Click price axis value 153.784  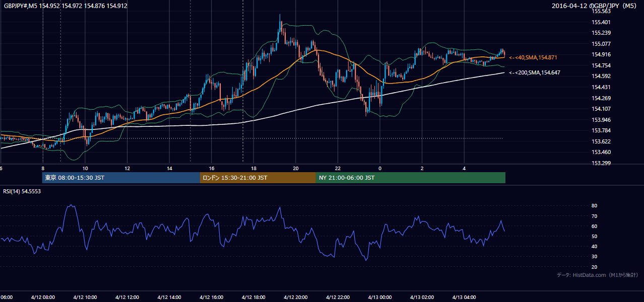pos(601,130)
